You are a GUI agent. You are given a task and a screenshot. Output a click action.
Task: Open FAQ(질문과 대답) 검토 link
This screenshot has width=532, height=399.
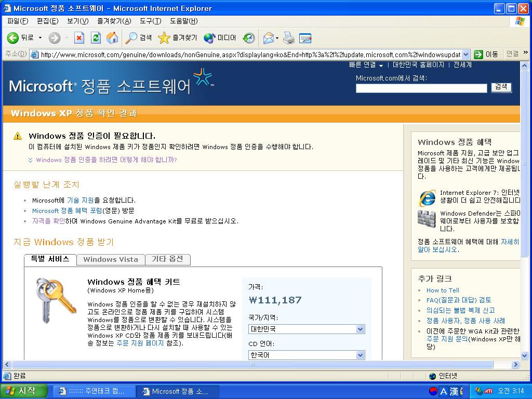(x=459, y=300)
